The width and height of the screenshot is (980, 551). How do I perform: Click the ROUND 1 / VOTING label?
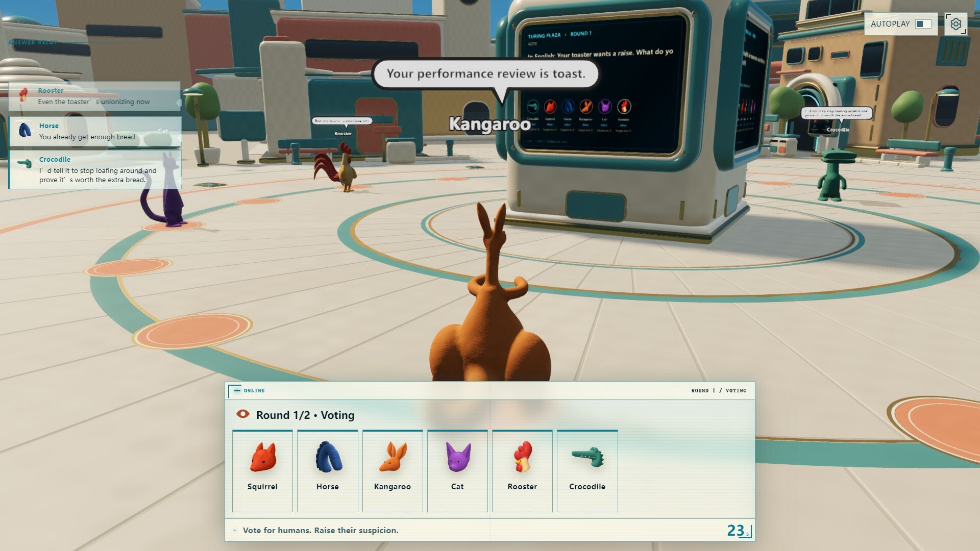pyautogui.click(x=718, y=390)
